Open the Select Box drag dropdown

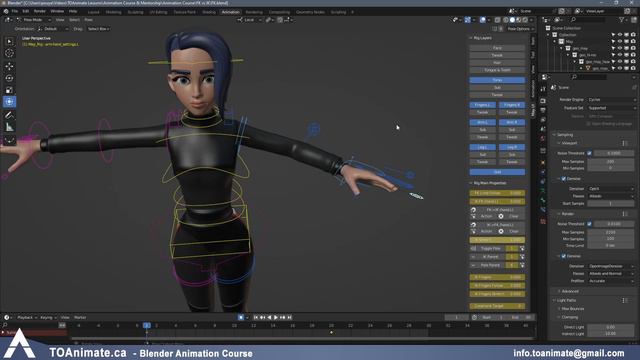tap(99, 29)
